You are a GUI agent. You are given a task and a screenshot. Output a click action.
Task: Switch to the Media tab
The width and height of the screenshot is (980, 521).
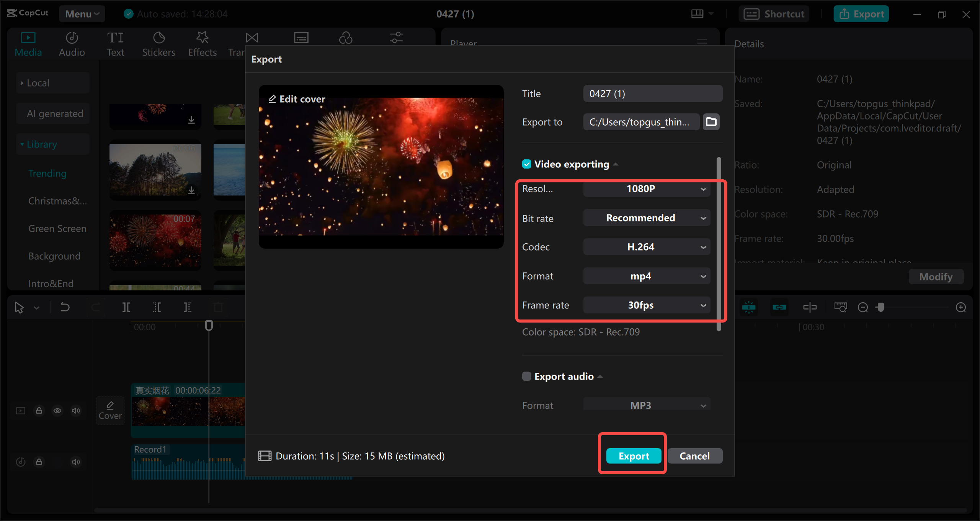coord(28,43)
